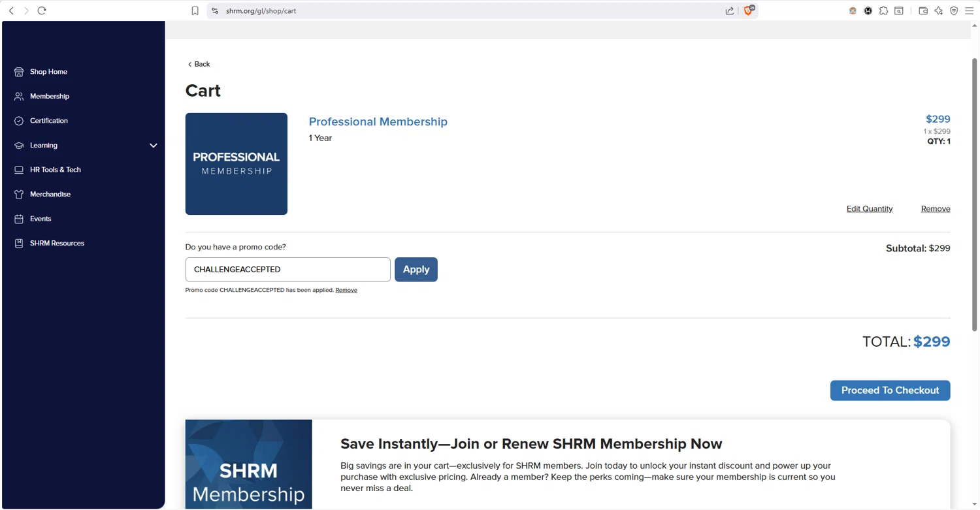The height and width of the screenshot is (510, 980).
Task: Open the Brave VPN shield icon
Action: tap(954, 10)
